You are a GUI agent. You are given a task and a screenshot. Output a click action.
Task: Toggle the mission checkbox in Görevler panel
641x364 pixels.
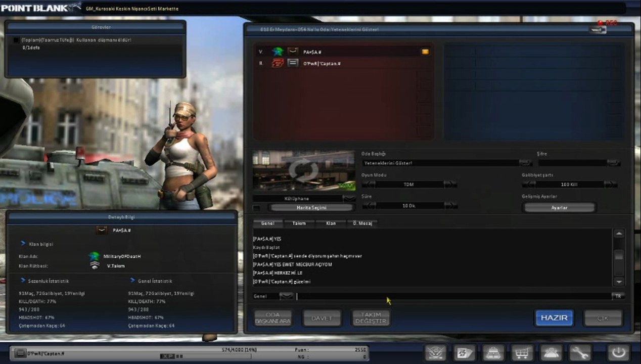click(16, 40)
